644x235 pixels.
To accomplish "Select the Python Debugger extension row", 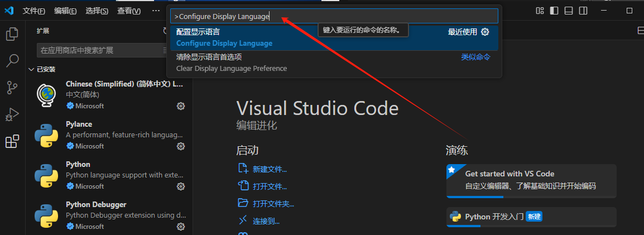I will [109, 215].
